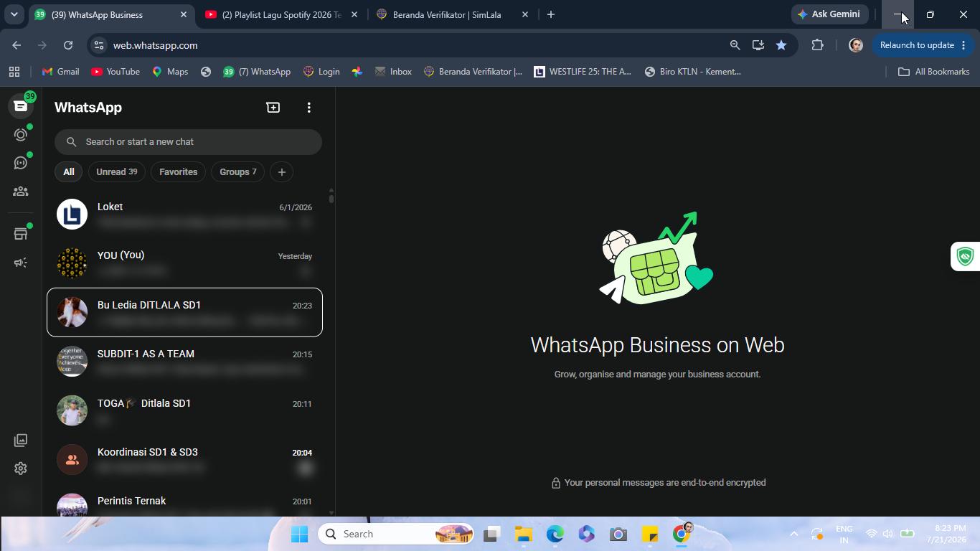Click the shield extension icon on right edge
This screenshot has width=980, height=551.
966,256
